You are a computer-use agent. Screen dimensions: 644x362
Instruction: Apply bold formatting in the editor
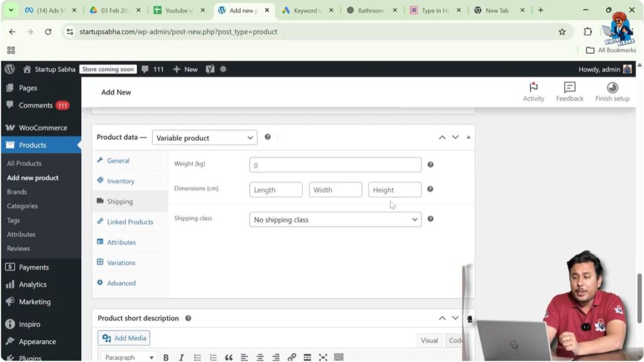165,357
